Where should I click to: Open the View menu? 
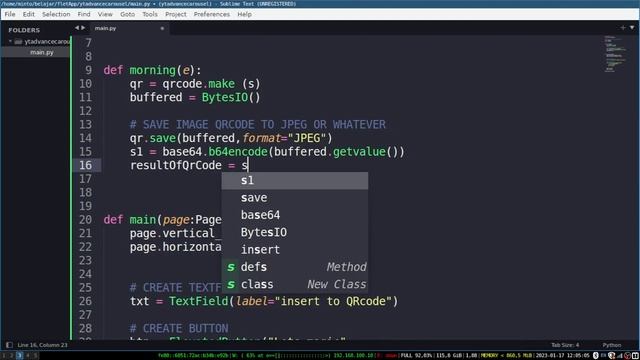pyautogui.click(x=105, y=14)
